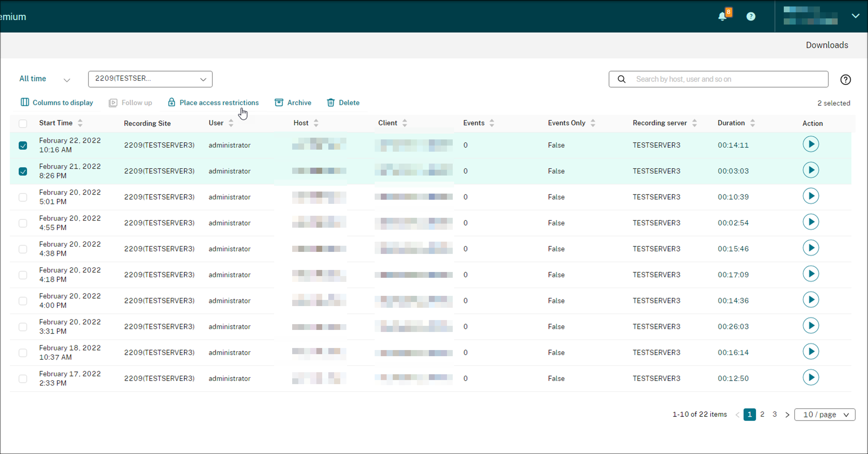Click the Follow Up icon
The height and width of the screenshot is (454, 868).
click(x=113, y=103)
